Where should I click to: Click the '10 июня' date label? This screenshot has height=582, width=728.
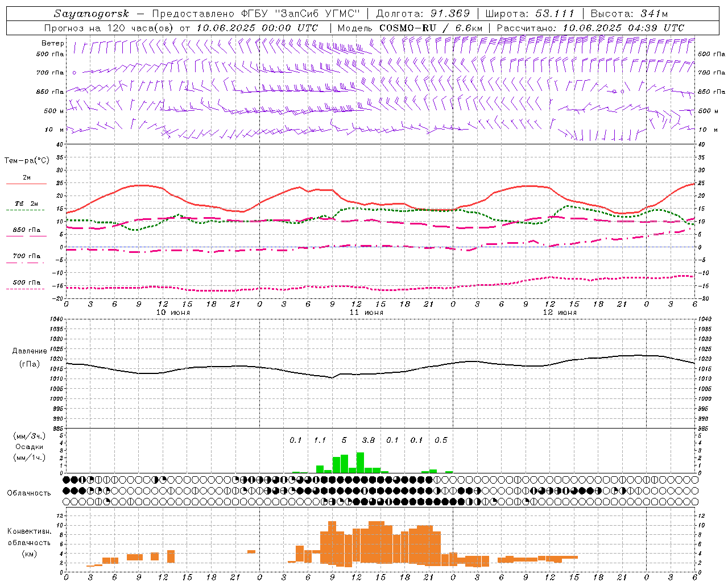click(173, 313)
